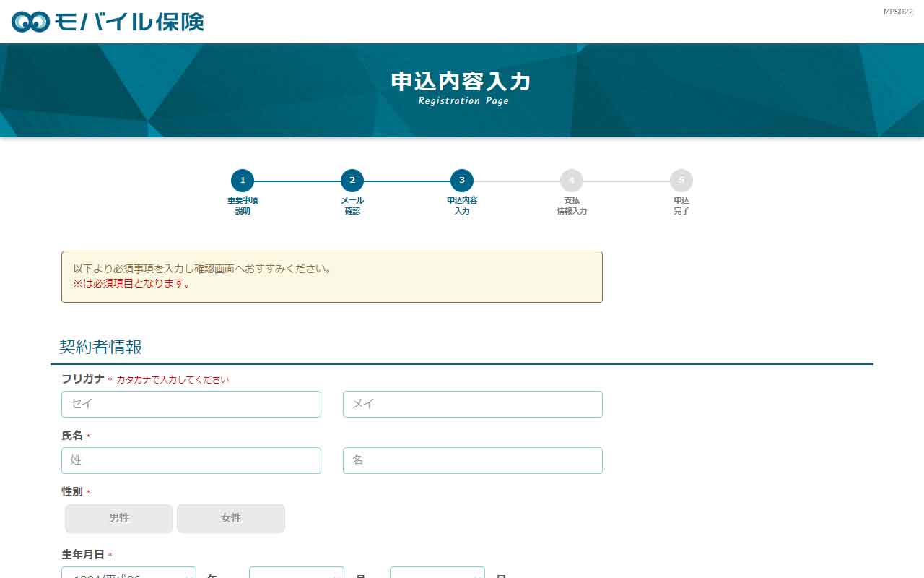Click into the セイ furigana field

(191, 404)
